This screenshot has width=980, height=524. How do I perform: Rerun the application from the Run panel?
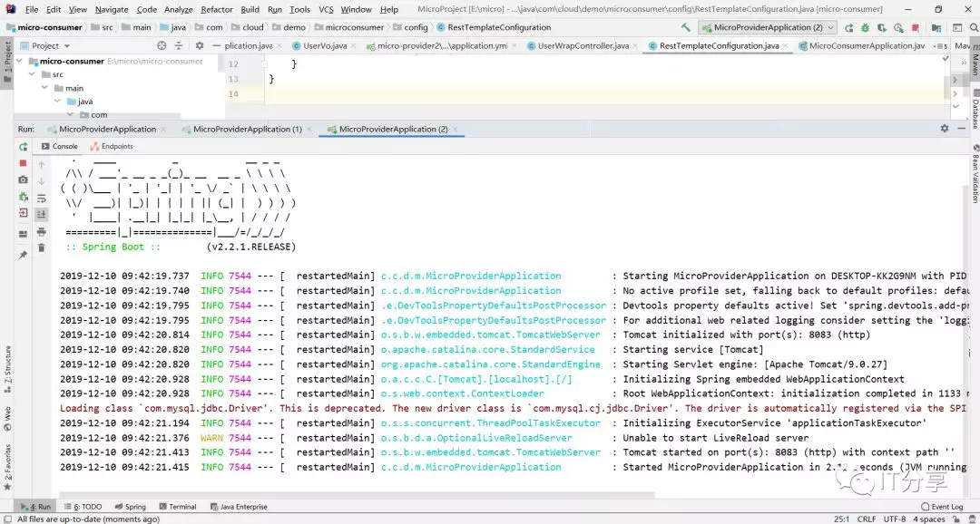(23, 146)
